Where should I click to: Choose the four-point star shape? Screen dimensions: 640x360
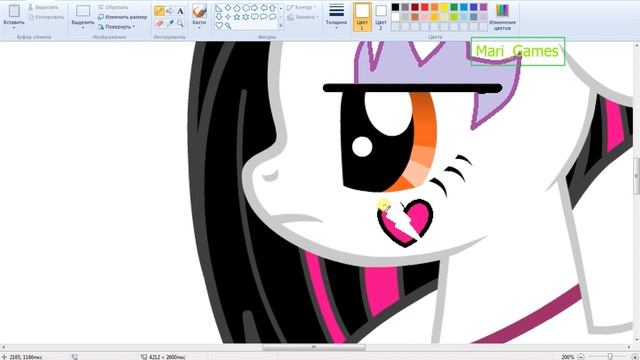tap(228, 17)
